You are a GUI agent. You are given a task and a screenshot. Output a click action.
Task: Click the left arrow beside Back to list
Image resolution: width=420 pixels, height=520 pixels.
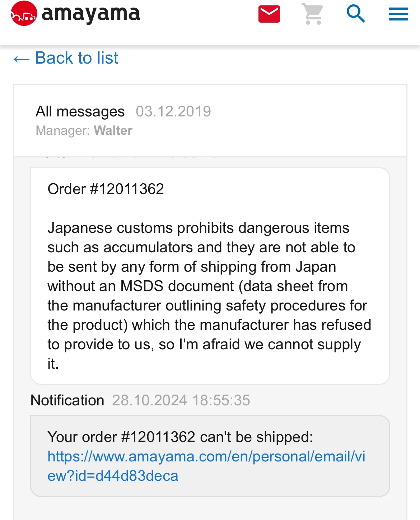[x=21, y=59]
